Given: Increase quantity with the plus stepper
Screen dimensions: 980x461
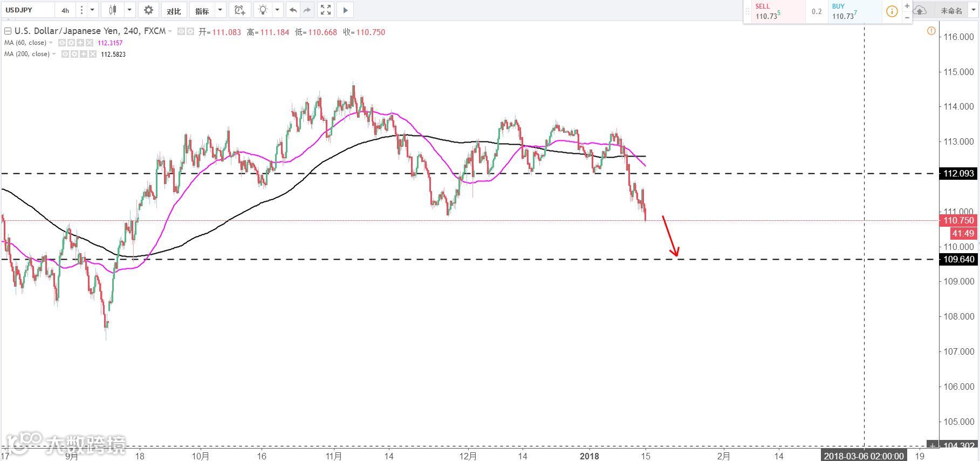Looking at the screenshot, I should tap(907, 6).
